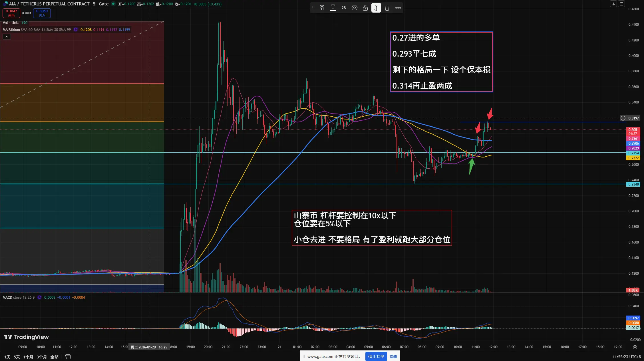Open more options three-dot menu
Image resolution: width=644 pixels, height=361 pixels.
point(398,8)
